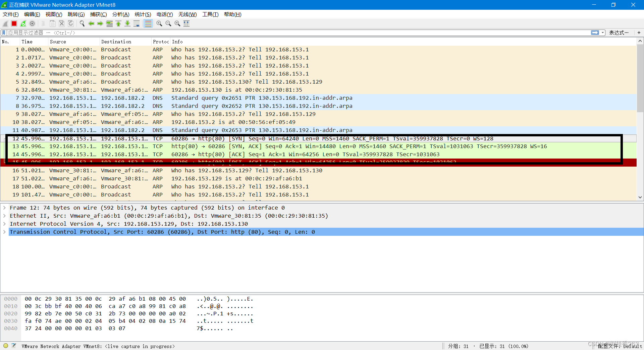Stop the running capture with red square
The height and width of the screenshot is (350, 644).
coord(14,24)
